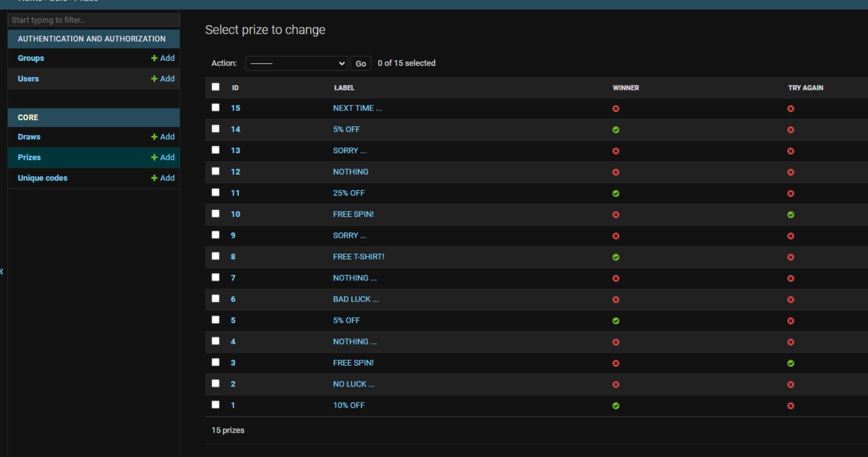The height and width of the screenshot is (457, 868).
Task: Sort table by ID column header
Action: 235,88
